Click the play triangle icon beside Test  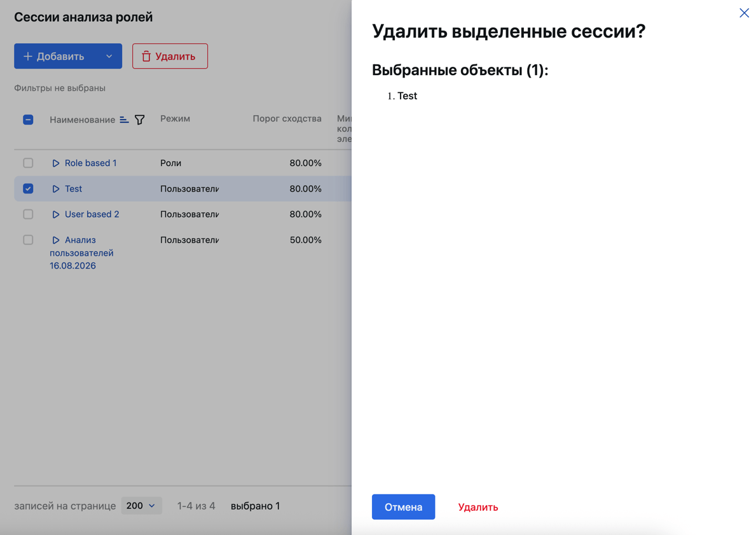click(x=56, y=189)
